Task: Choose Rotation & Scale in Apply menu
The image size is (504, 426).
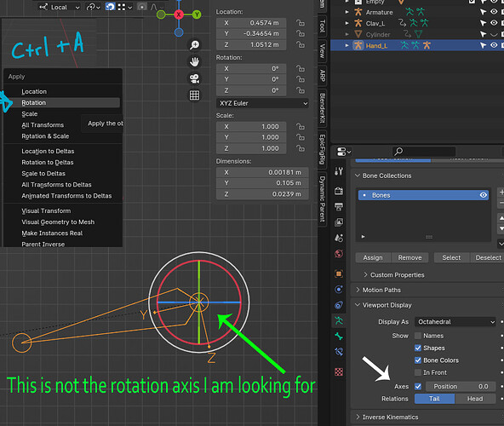Action: point(61,136)
